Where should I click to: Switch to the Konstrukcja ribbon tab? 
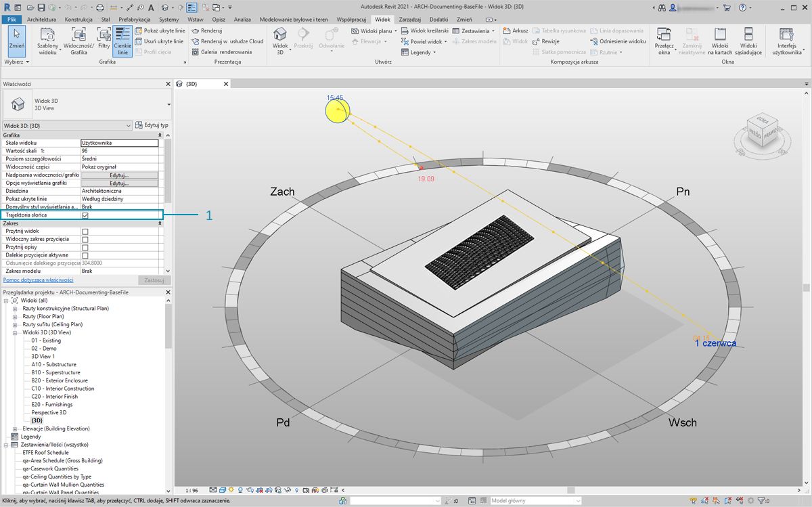[78, 20]
